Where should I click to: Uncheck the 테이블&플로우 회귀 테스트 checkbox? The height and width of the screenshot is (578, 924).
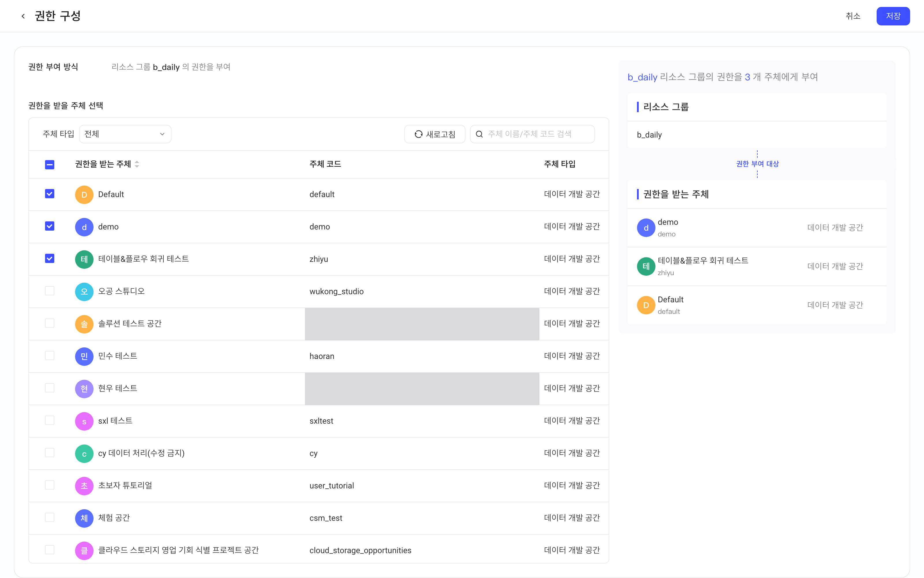click(x=50, y=258)
